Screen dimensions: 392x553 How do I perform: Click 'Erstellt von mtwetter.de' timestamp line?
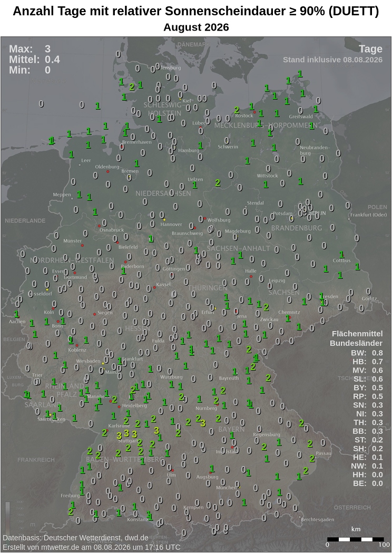point(92,547)
